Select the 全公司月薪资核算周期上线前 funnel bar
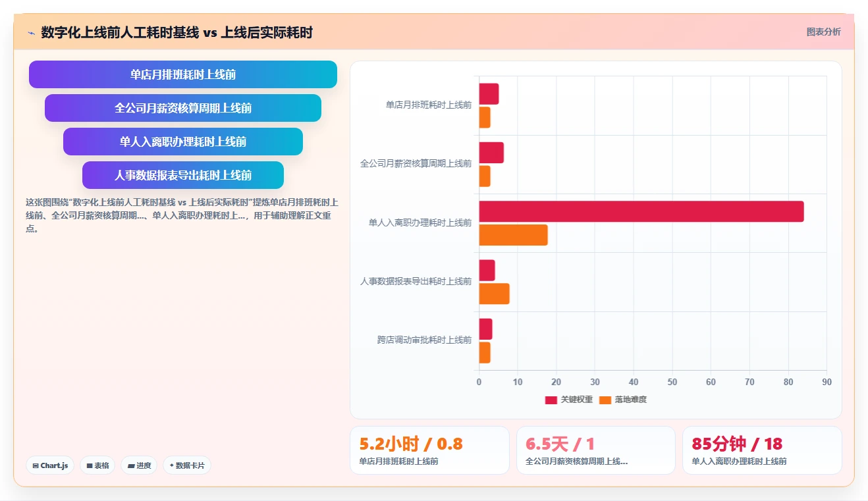 (x=183, y=108)
